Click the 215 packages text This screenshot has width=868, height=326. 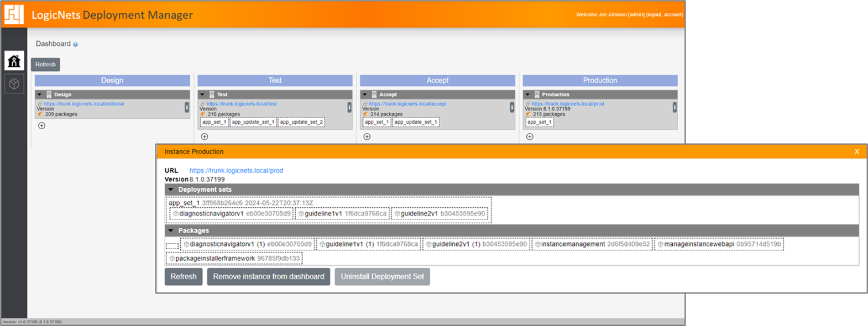click(549, 114)
